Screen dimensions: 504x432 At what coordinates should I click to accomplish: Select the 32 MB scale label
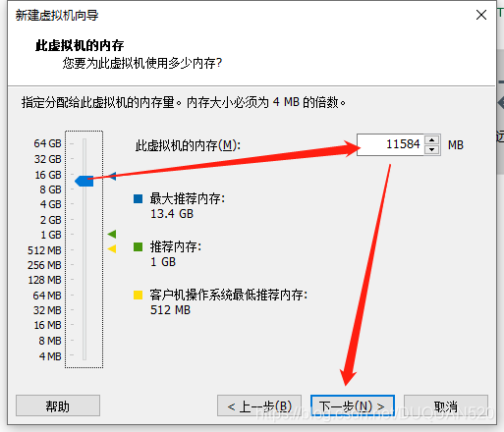pos(47,310)
